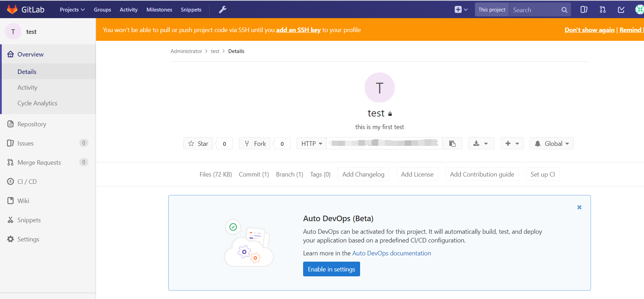
Task: Click the star count 0
Action: 224,143
